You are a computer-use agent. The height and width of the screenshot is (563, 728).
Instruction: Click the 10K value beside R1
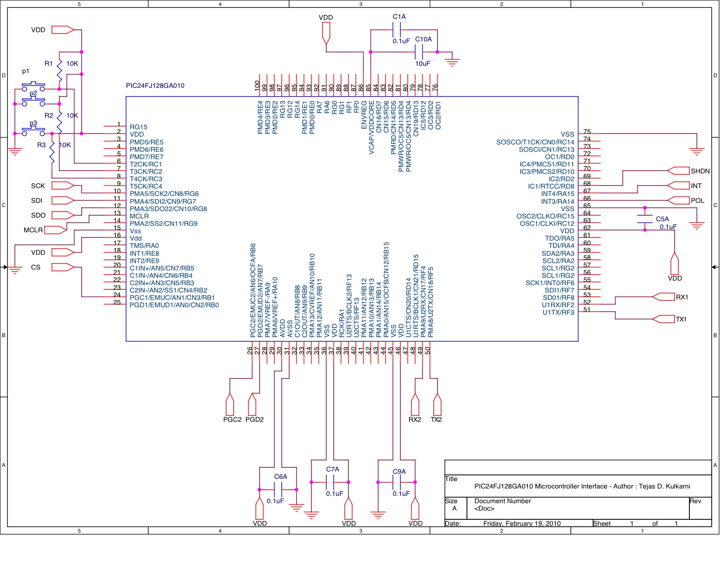coord(72,63)
